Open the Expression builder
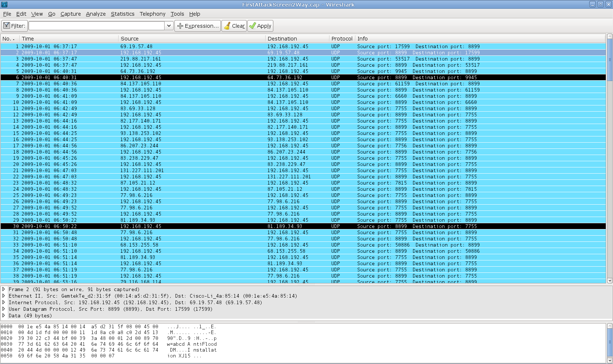 click(x=197, y=26)
